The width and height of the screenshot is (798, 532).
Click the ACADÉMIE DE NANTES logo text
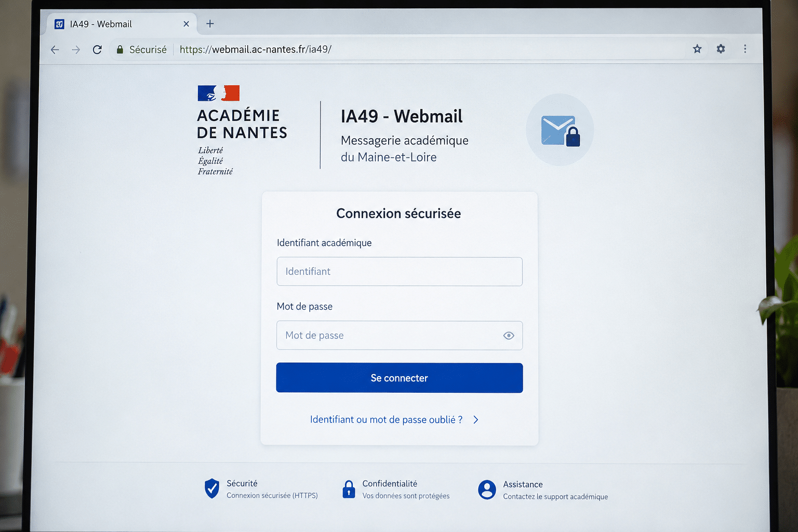point(242,124)
